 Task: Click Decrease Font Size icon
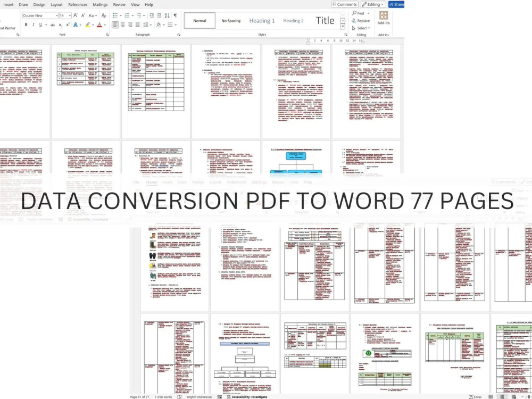click(83, 15)
